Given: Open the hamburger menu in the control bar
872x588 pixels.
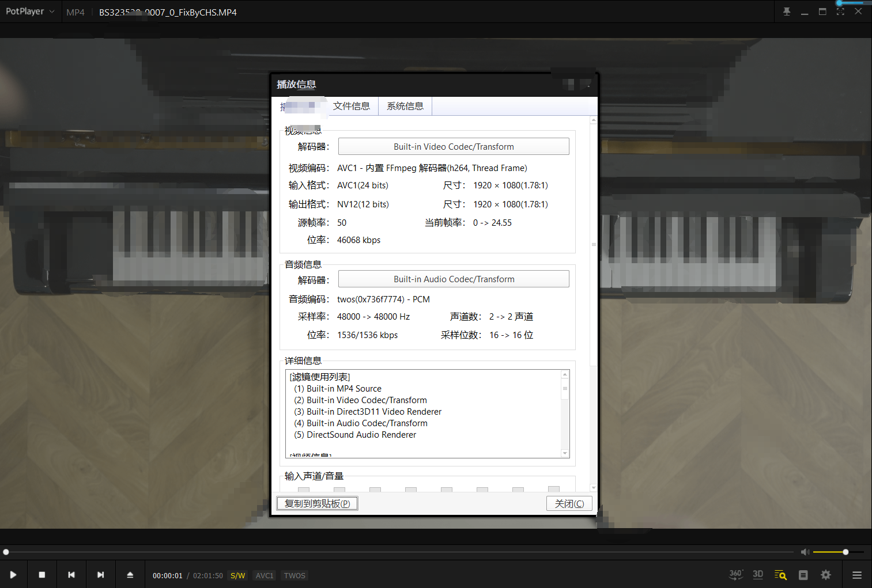Looking at the screenshot, I should click(x=857, y=575).
